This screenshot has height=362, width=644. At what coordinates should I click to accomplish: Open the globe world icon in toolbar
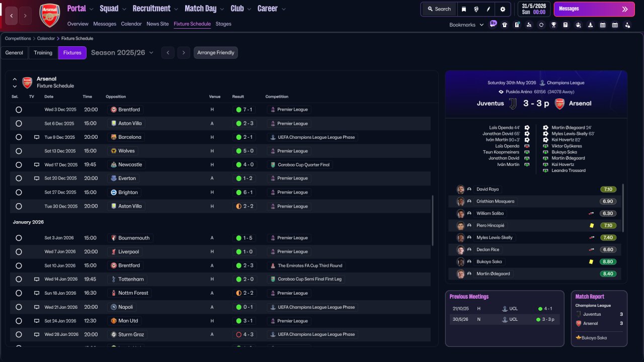click(476, 9)
